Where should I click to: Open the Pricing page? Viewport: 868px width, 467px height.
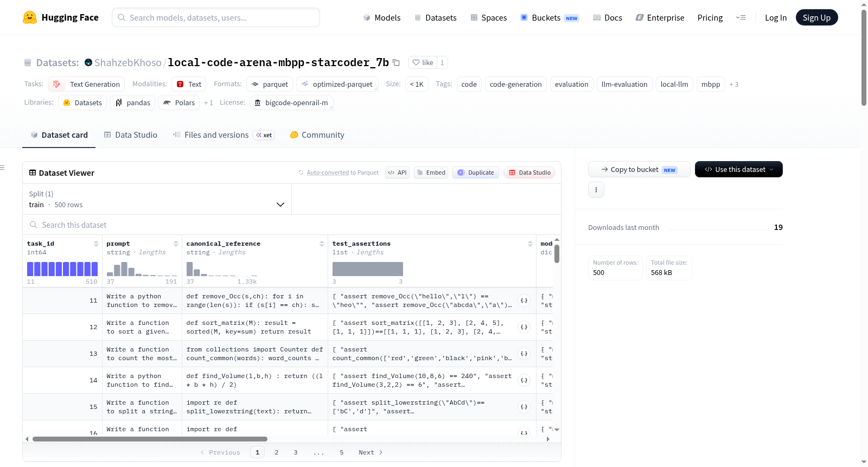click(x=710, y=17)
